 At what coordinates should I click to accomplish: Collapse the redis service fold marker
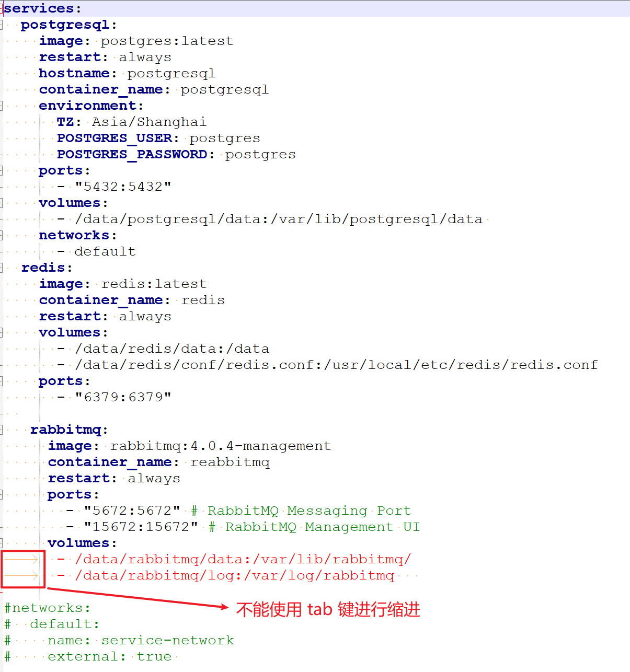[2, 268]
